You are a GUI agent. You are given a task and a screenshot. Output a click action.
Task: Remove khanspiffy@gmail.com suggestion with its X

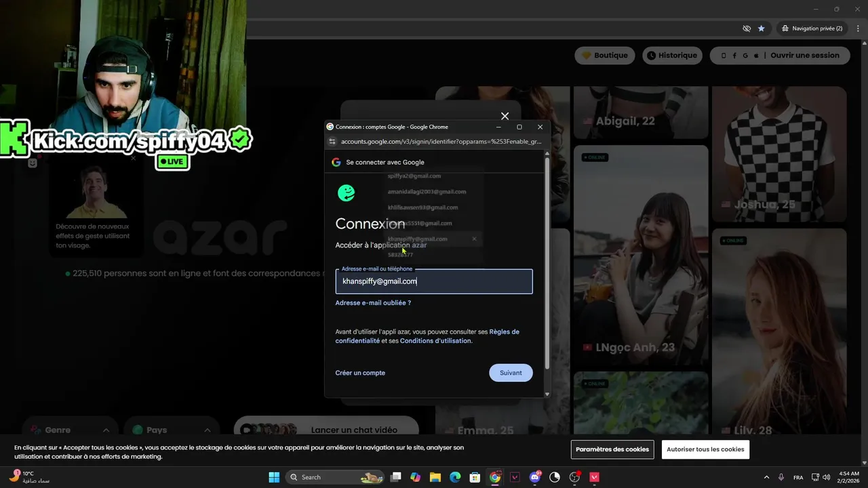474,239
